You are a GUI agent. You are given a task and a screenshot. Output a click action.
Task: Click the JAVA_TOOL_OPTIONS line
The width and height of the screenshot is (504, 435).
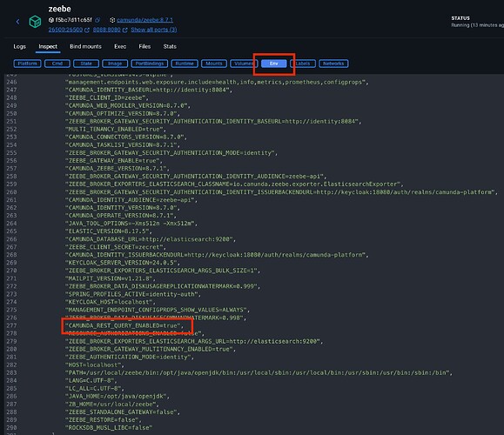pos(131,224)
